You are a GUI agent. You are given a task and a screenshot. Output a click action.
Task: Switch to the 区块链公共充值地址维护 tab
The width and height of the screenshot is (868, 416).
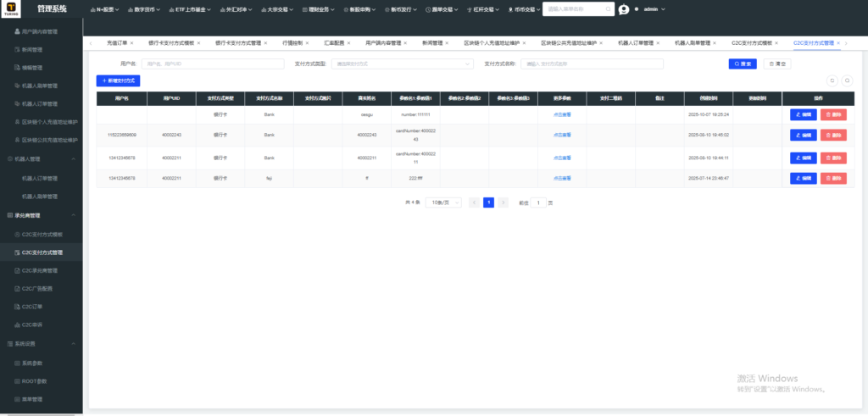click(569, 43)
